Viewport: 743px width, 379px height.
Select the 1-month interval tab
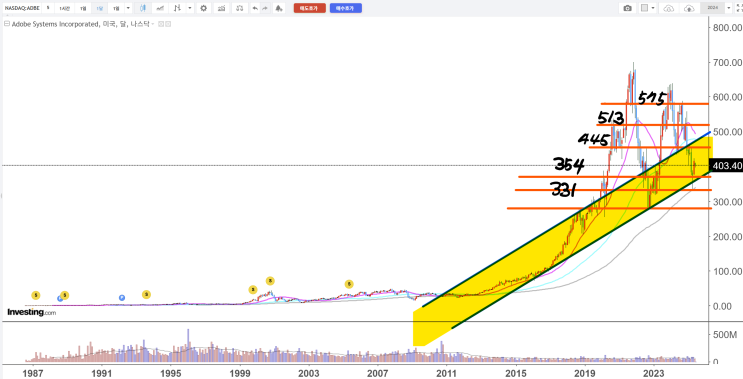coord(100,8)
